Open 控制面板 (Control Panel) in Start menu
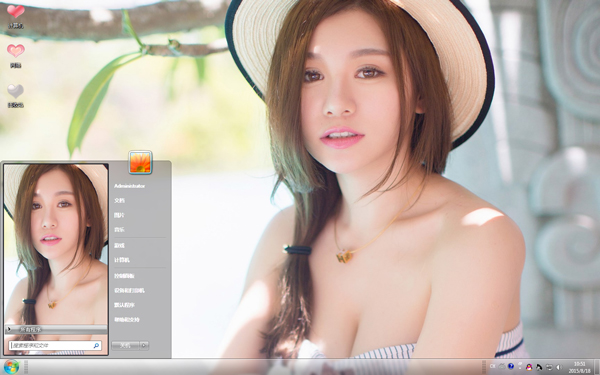The width and height of the screenshot is (600, 375). point(124,276)
